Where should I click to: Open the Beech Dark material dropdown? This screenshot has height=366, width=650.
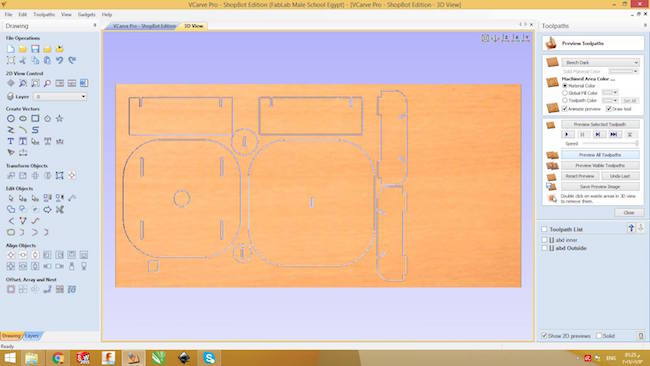(600, 63)
